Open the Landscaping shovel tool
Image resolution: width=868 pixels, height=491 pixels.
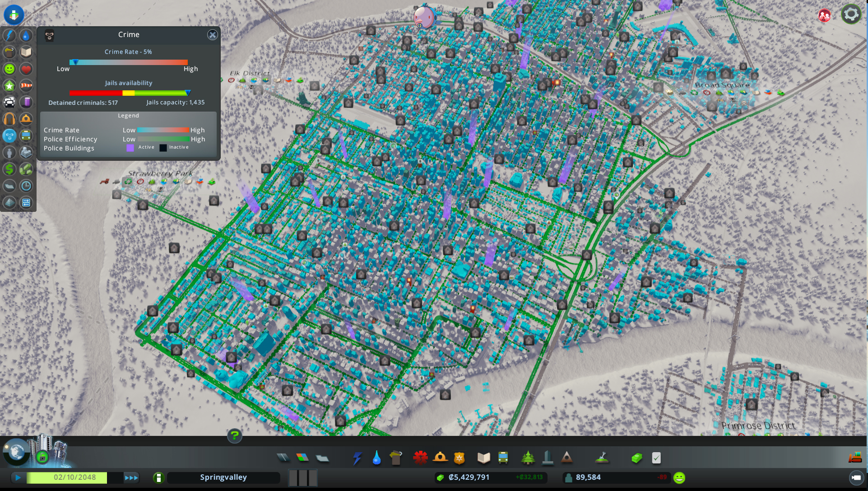pos(602,458)
